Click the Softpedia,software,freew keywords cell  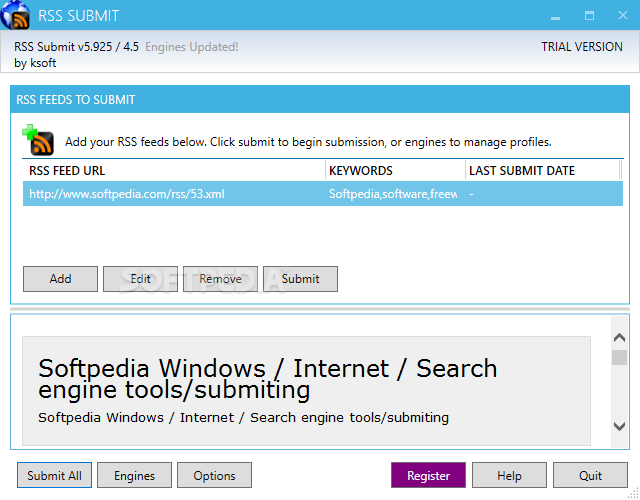(393, 193)
